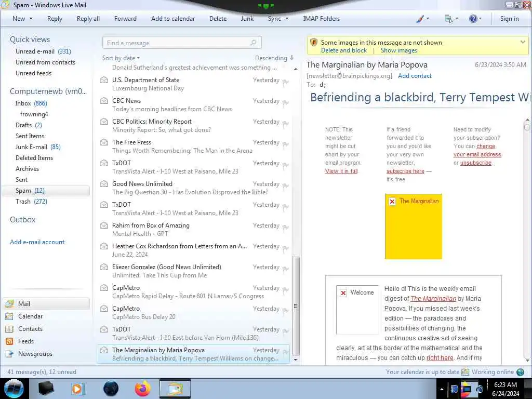Open the Sync dropdown arrow
Viewport: 532px width, 399px height.
click(287, 19)
